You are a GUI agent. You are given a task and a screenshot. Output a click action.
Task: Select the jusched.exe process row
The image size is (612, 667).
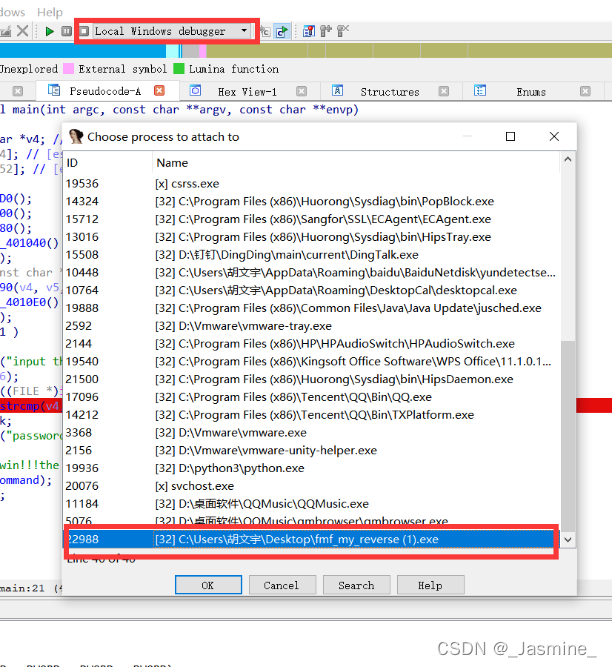[x=311, y=308]
